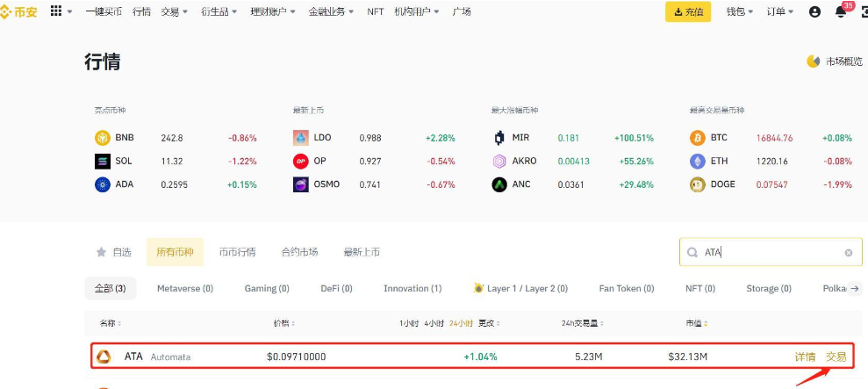The width and height of the screenshot is (868, 389).
Task: Select the 24小时 time range option
Action: tap(461, 323)
